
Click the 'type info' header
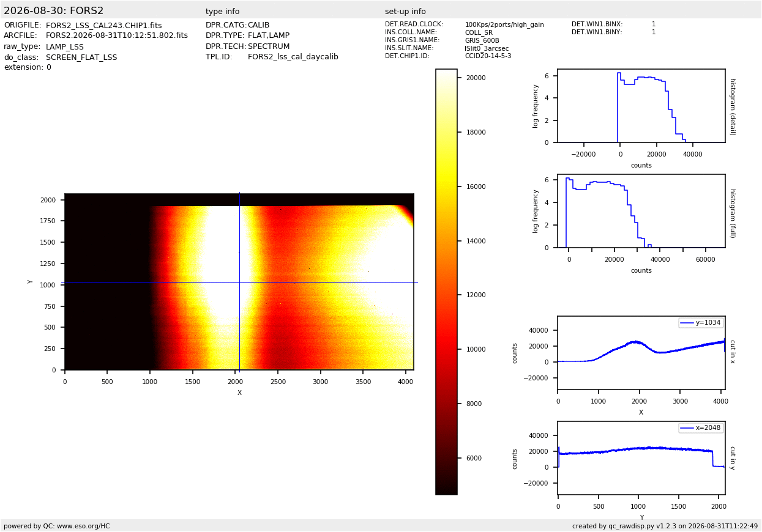coord(223,12)
